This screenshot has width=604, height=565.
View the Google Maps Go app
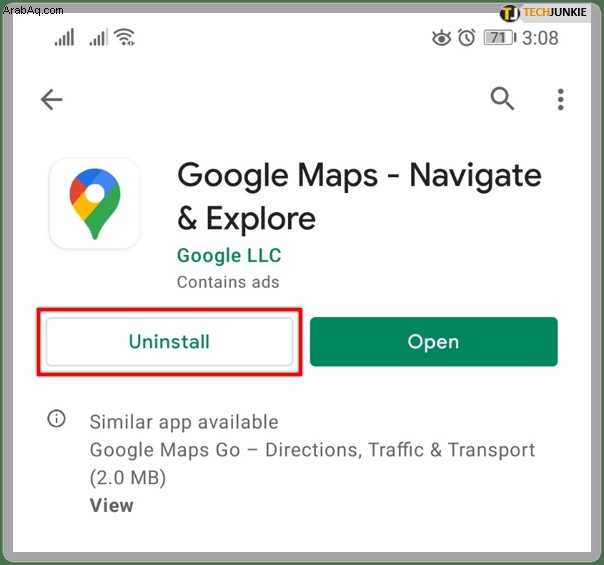tap(111, 505)
